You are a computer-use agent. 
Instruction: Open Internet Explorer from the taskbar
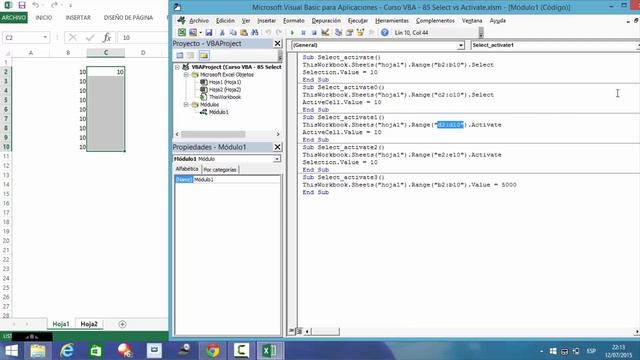point(67,351)
